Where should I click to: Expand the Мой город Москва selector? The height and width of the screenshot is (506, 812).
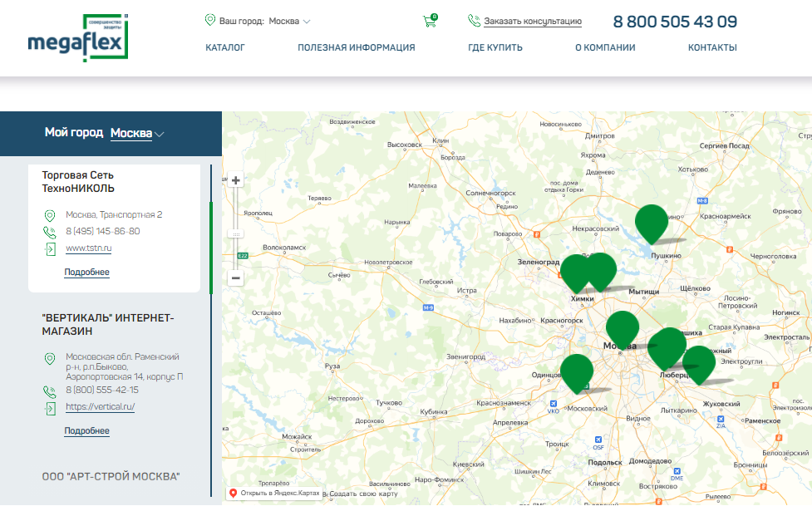click(x=137, y=133)
